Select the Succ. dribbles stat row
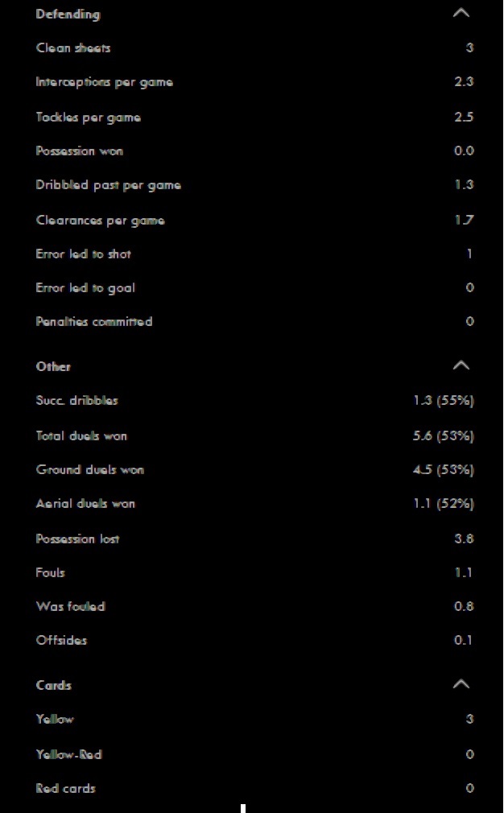The width and height of the screenshot is (504, 813). coord(254,400)
